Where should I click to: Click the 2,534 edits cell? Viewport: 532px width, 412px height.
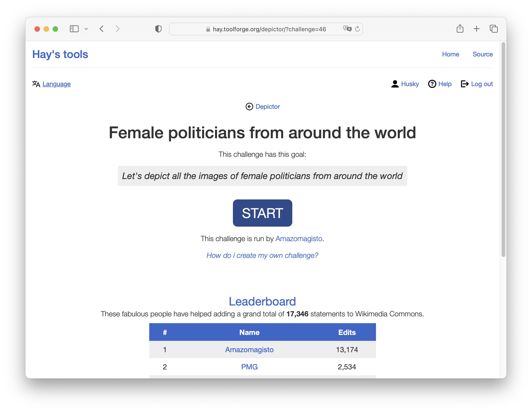347,367
